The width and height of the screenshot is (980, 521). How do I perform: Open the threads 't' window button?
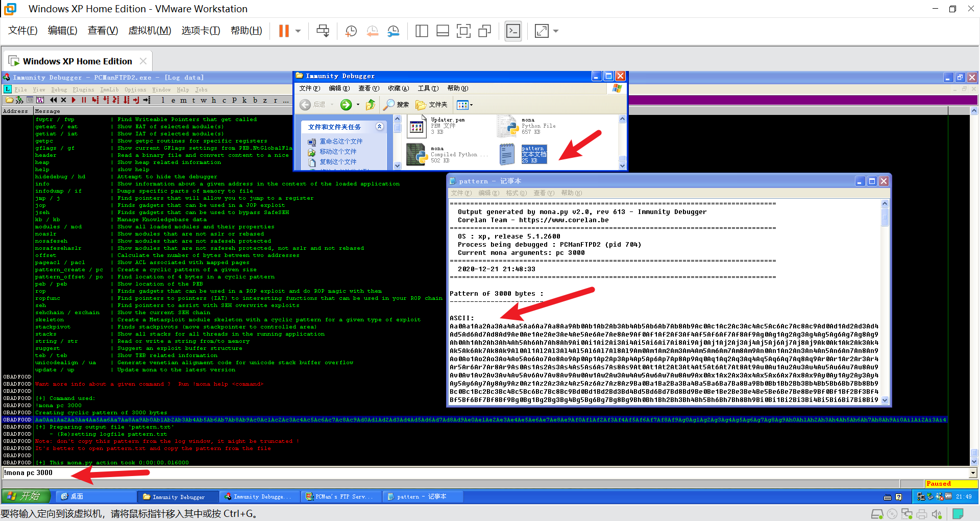click(193, 100)
